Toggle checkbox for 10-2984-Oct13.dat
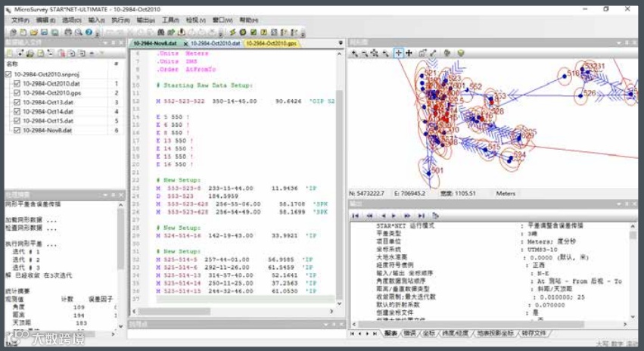The width and height of the screenshot is (644, 351). [x=17, y=102]
